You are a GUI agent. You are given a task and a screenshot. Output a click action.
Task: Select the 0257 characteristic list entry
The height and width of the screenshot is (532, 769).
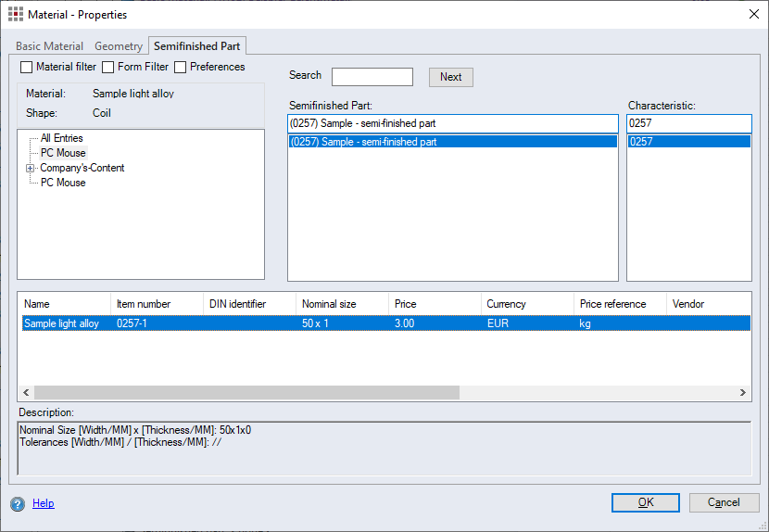click(688, 142)
